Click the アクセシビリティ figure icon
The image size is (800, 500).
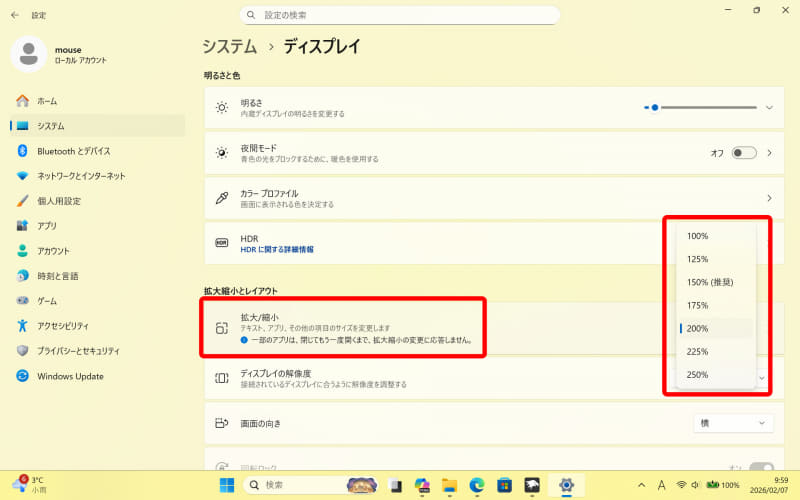tap(22, 326)
